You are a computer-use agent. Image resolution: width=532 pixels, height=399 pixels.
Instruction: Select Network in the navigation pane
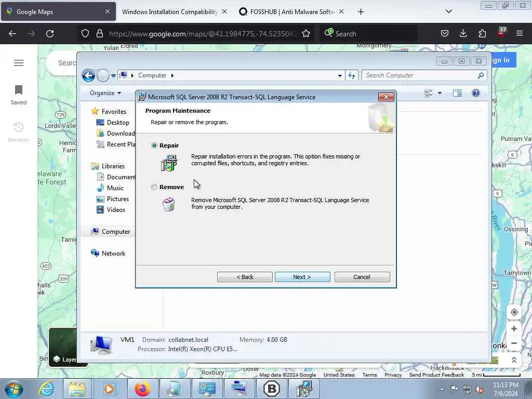113,254
